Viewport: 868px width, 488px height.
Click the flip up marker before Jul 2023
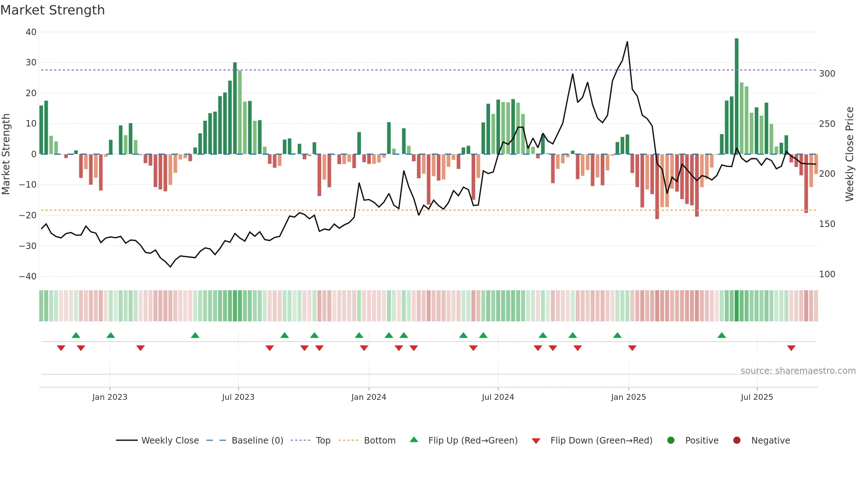tap(195, 335)
